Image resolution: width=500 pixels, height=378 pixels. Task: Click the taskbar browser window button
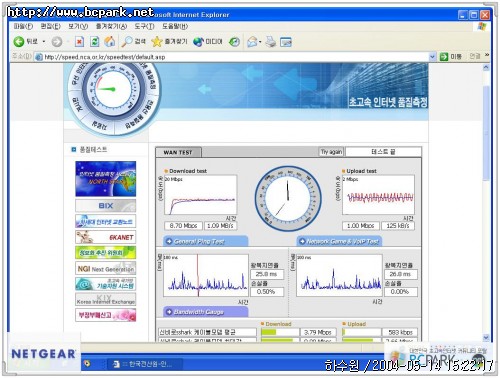145,364
